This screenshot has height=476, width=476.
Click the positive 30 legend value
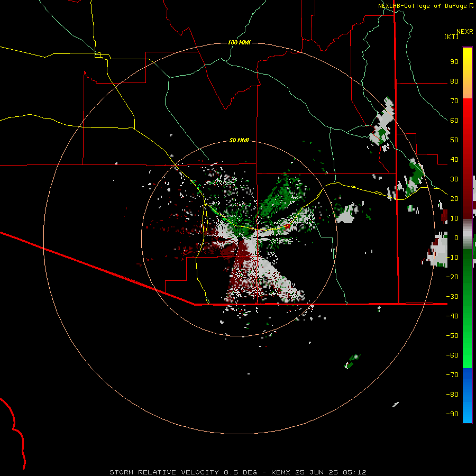click(454, 179)
